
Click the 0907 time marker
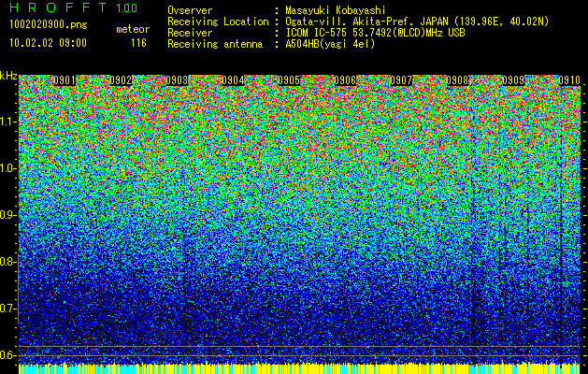pyautogui.click(x=401, y=80)
